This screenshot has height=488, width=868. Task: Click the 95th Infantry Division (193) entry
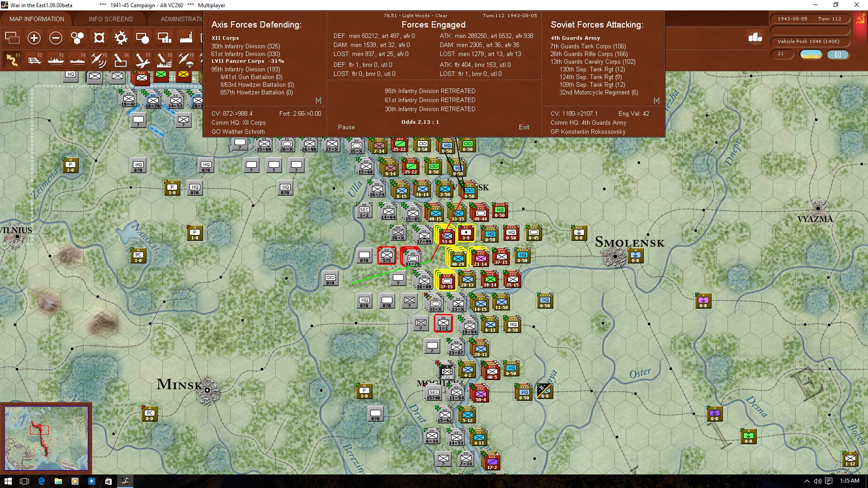click(x=245, y=70)
